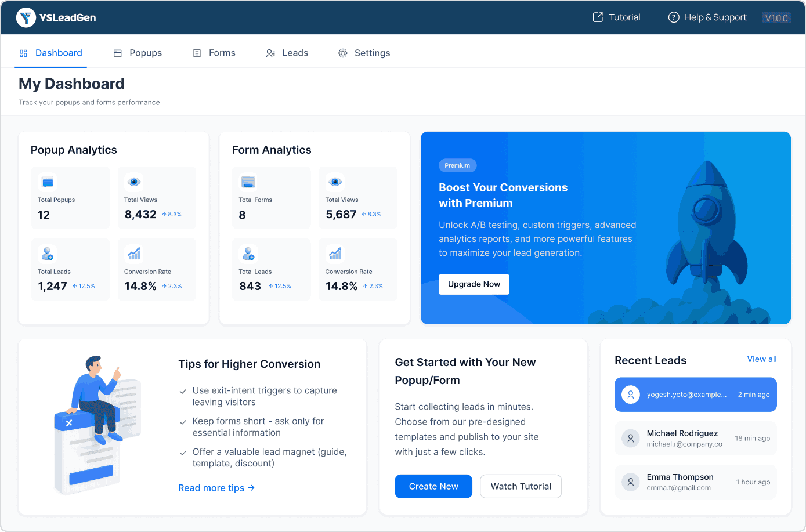Click Michael Rodriguez's avatar icon

(630, 438)
